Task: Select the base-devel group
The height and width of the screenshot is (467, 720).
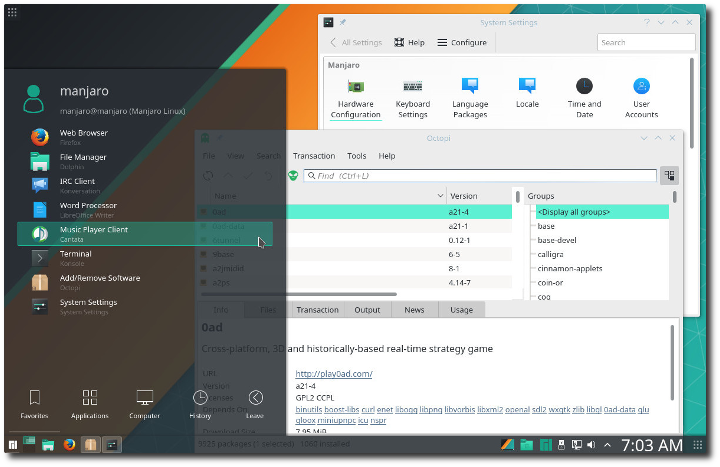Action: [556, 240]
